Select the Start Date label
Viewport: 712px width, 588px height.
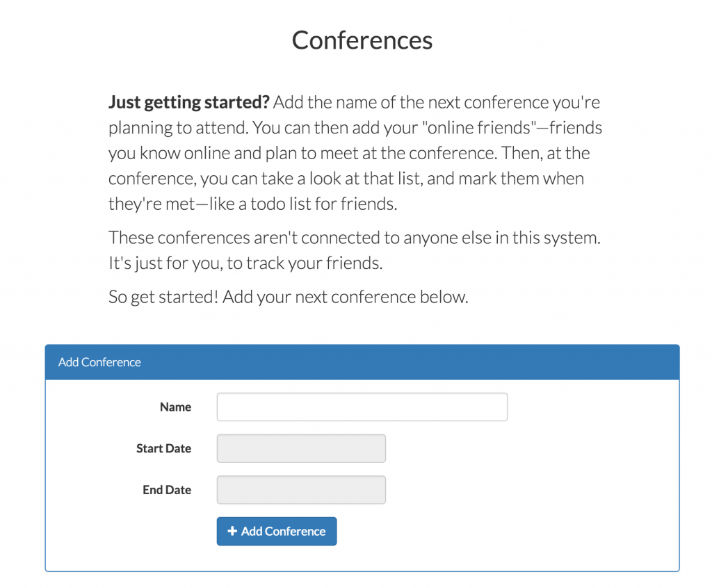coord(163,448)
